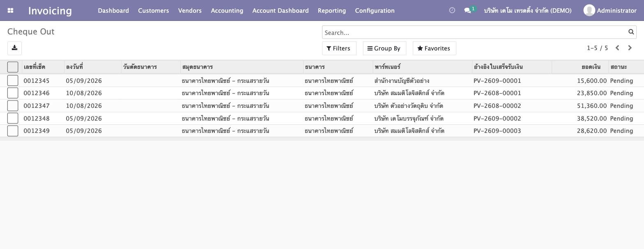Sort by ธนาคาร column header

338,67
